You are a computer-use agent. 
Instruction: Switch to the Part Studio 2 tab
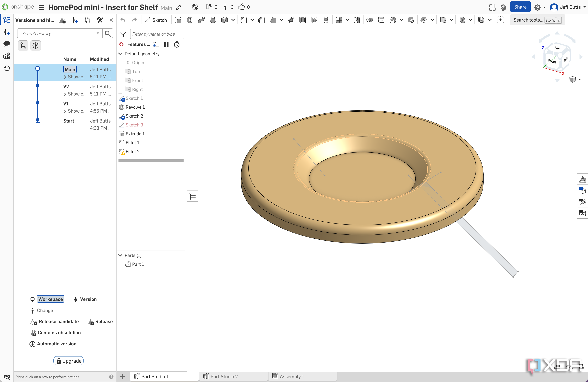(x=233, y=376)
